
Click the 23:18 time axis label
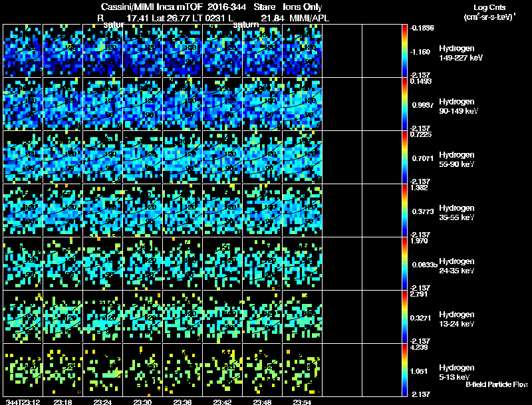click(63, 402)
